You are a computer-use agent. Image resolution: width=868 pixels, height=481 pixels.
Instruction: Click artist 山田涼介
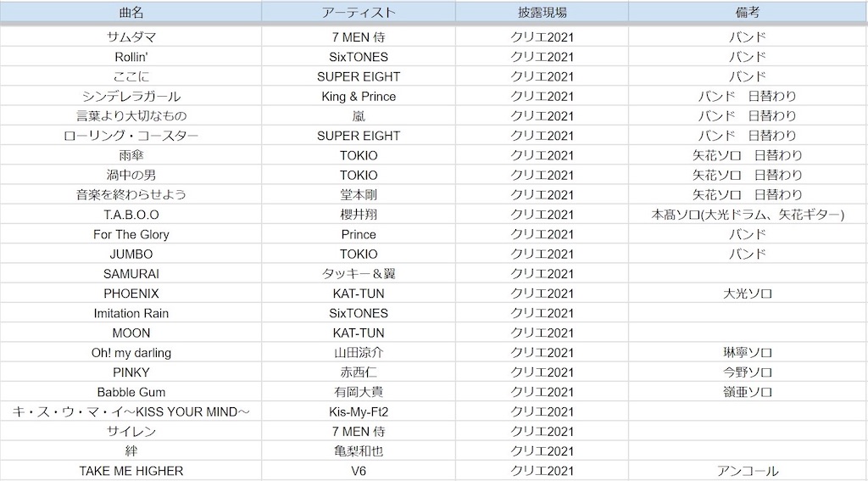(x=359, y=353)
